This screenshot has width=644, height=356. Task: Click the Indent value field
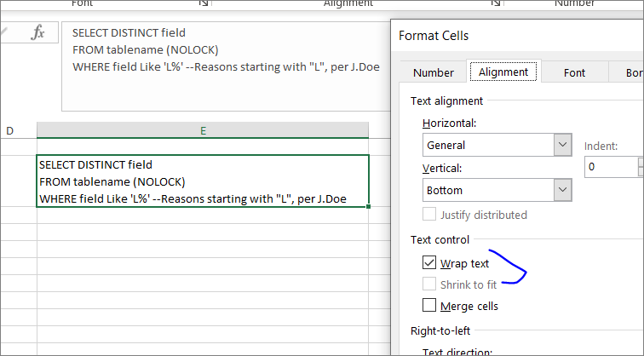(610, 167)
